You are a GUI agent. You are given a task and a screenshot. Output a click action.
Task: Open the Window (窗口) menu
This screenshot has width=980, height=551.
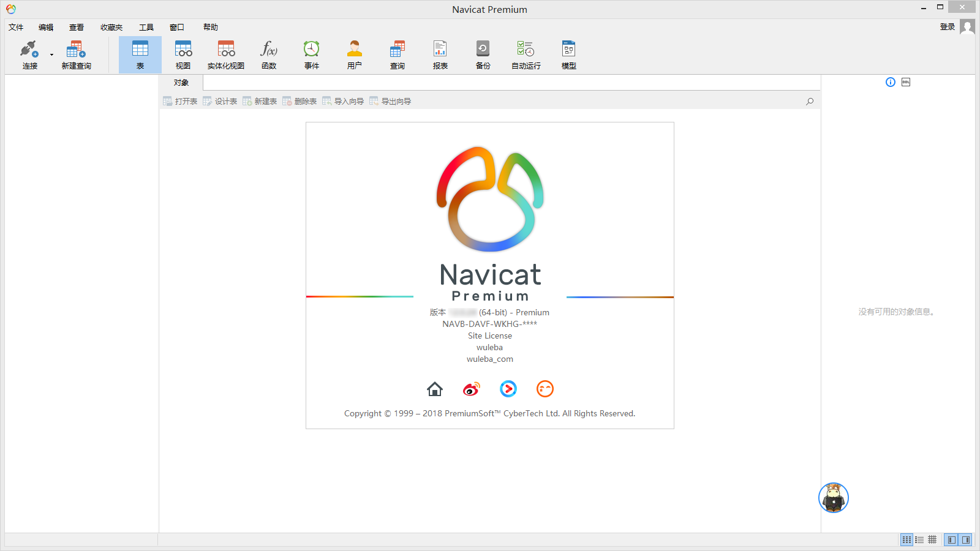click(177, 27)
